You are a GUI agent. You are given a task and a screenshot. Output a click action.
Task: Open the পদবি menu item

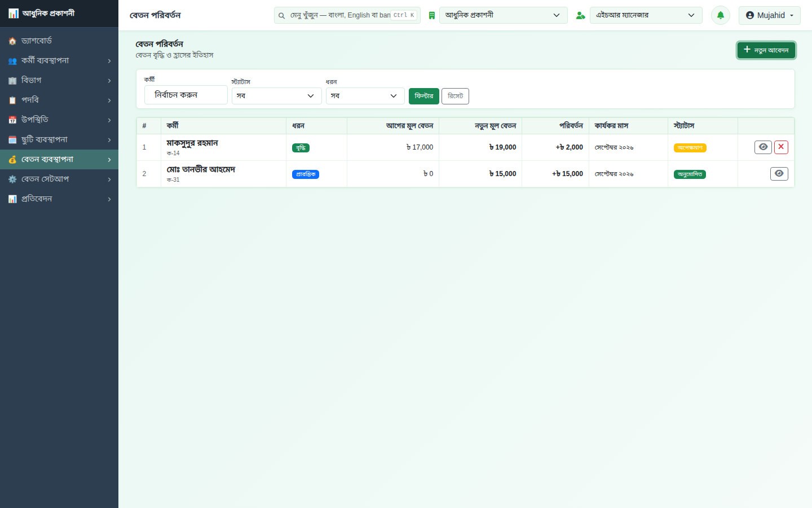point(59,100)
